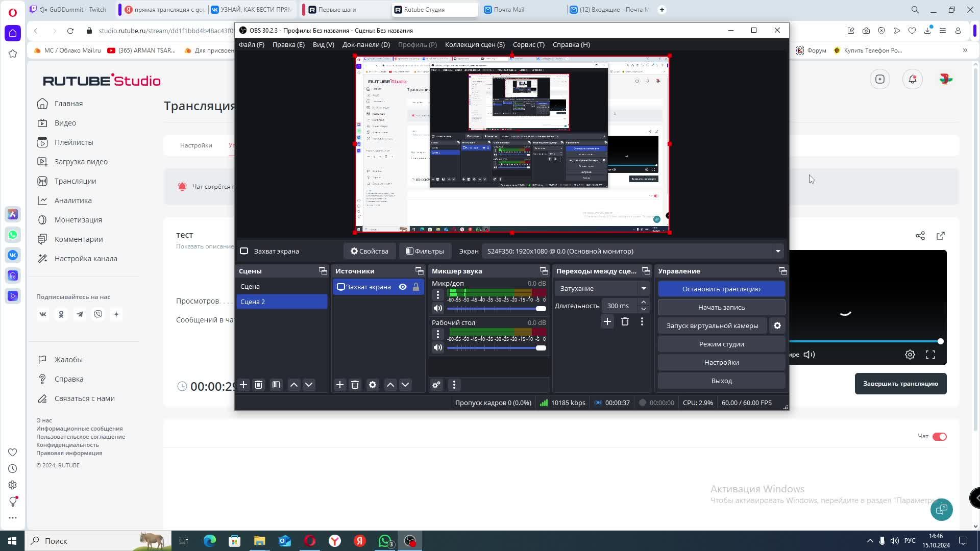Click Запуск виртуальной камеры button
Image resolution: width=980 pixels, height=551 pixels.
(712, 325)
